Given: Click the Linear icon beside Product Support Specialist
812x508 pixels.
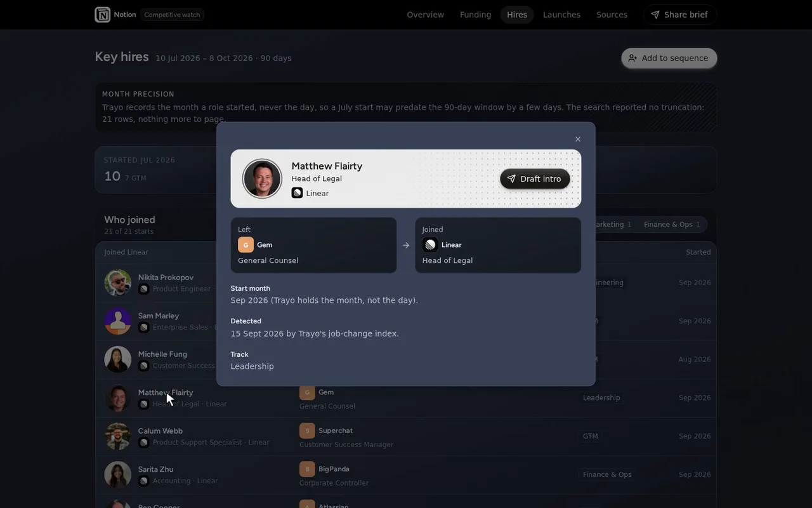Looking at the screenshot, I should point(144,442).
